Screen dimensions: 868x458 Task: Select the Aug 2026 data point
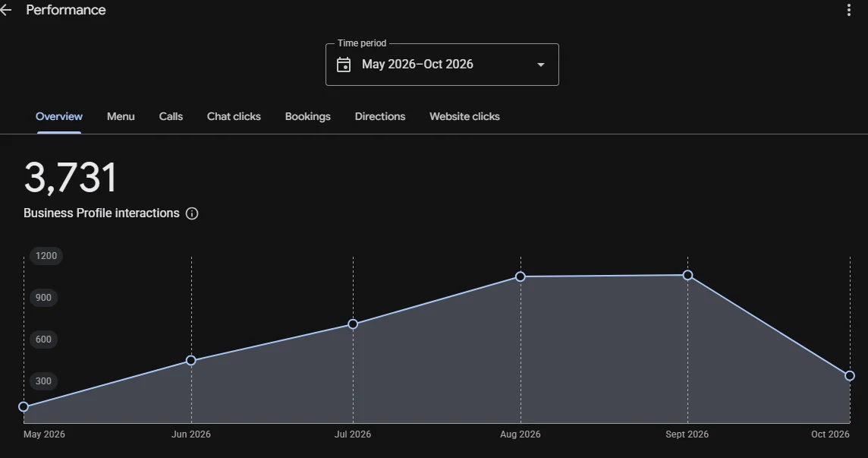pos(520,276)
